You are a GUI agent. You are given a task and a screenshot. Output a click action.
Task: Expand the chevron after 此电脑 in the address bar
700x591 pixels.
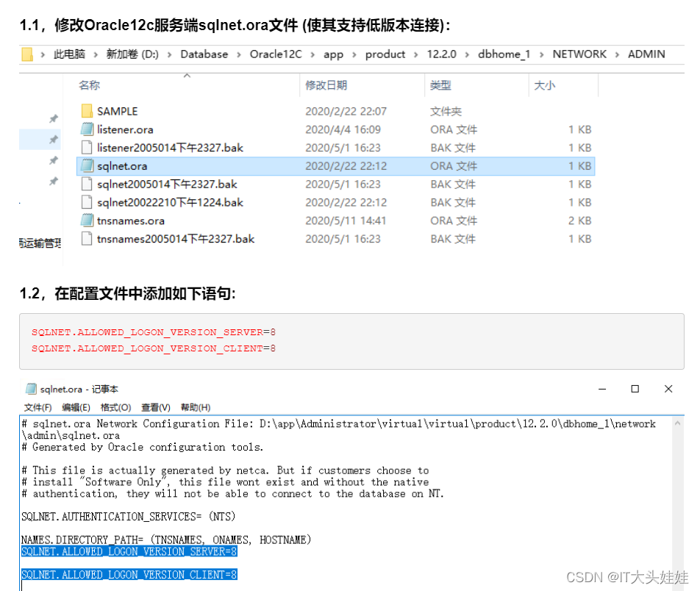96,55
